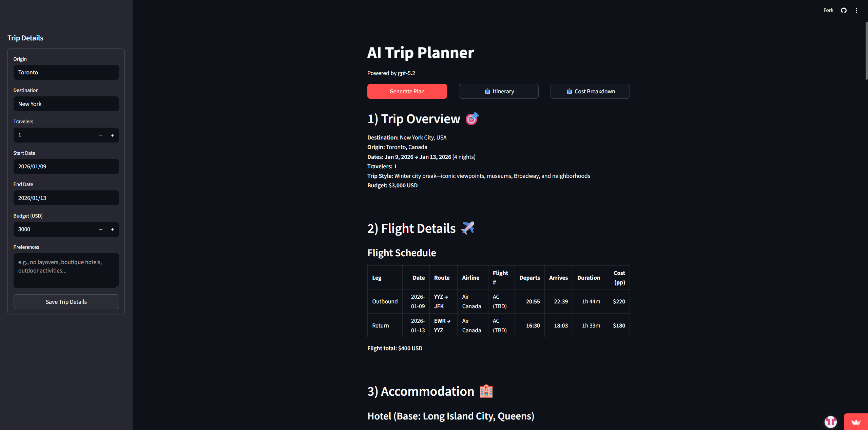Image resolution: width=868 pixels, height=430 pixels.
Task: Click the Budget (USD) number field
Action: pyautogui.click(x=54, y=229)
